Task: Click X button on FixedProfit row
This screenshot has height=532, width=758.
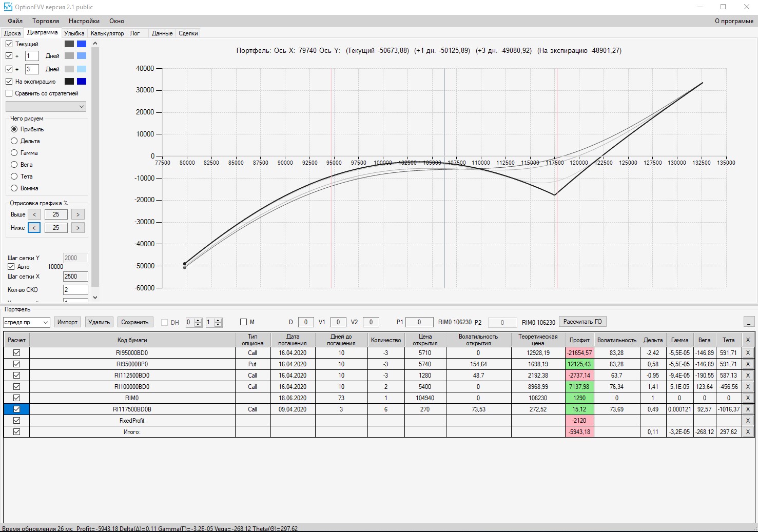Action: coord(748,421)
